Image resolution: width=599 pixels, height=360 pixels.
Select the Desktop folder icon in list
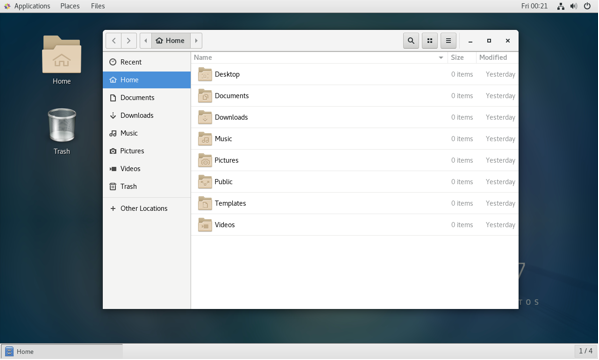[205, 74]
